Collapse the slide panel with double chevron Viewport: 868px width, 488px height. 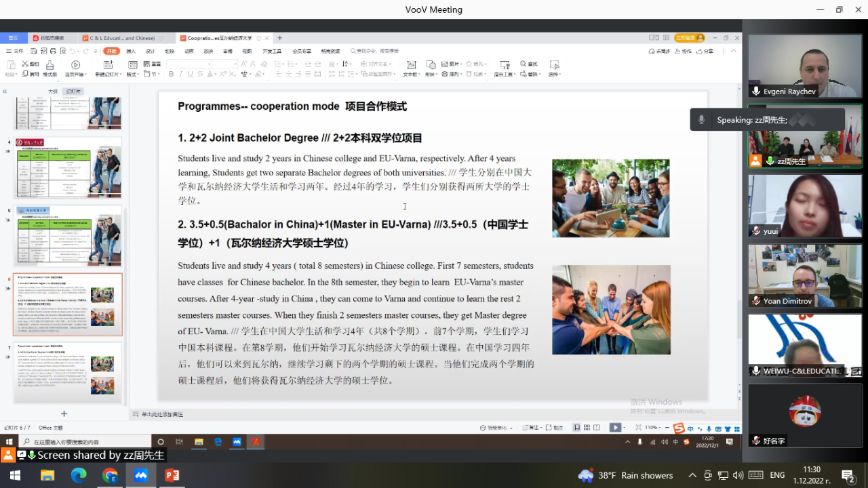[4, 91]
